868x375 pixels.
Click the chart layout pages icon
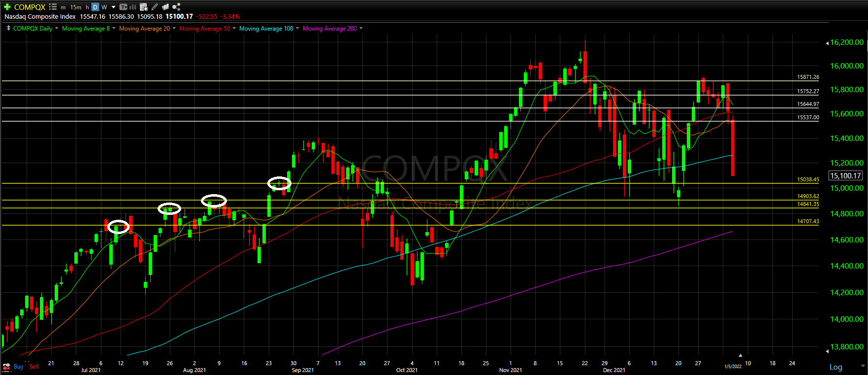click(x=165, y=7)
